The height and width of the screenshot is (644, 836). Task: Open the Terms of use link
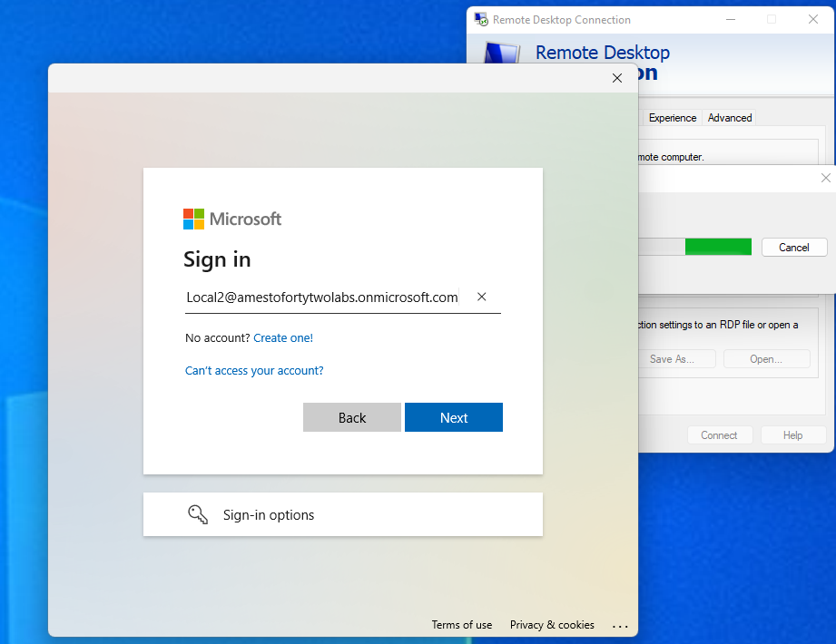[x=461, y=625]
